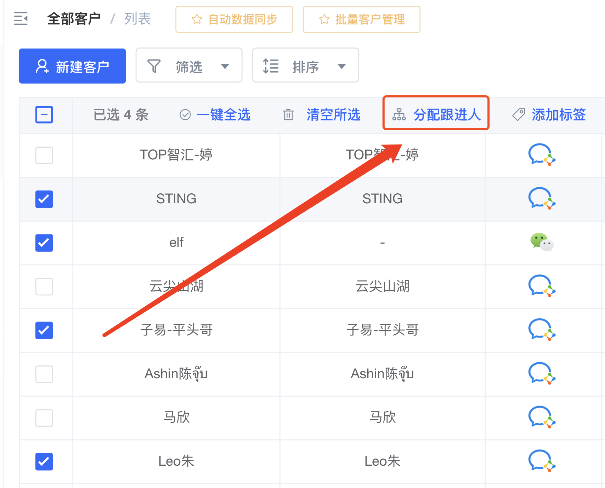Click the star icon on 批量客户管理
The height and width of the screenshot is (488, 605).
(x=324, y=19)
